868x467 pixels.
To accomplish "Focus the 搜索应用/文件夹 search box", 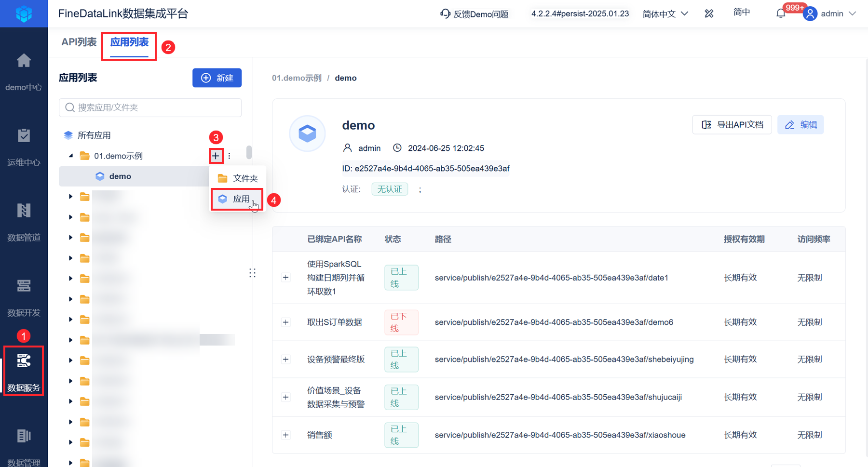I will (x=150, y=107).
